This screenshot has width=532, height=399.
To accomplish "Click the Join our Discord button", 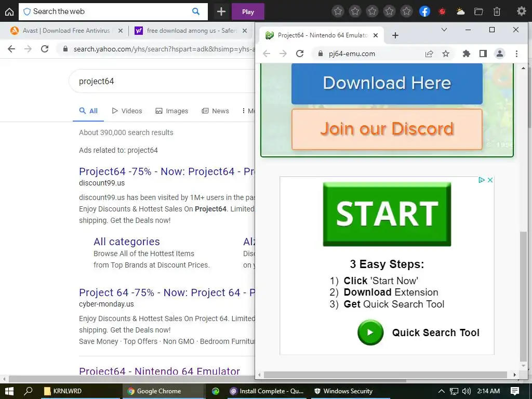I will click(387, 129).
